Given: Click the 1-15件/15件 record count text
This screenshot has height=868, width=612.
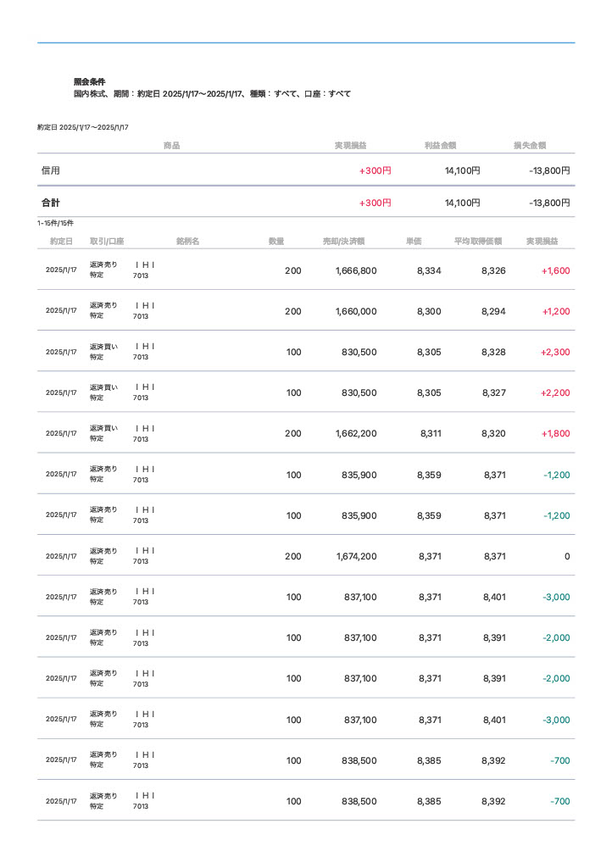Looking at the screenshot, I should point(55,224).
